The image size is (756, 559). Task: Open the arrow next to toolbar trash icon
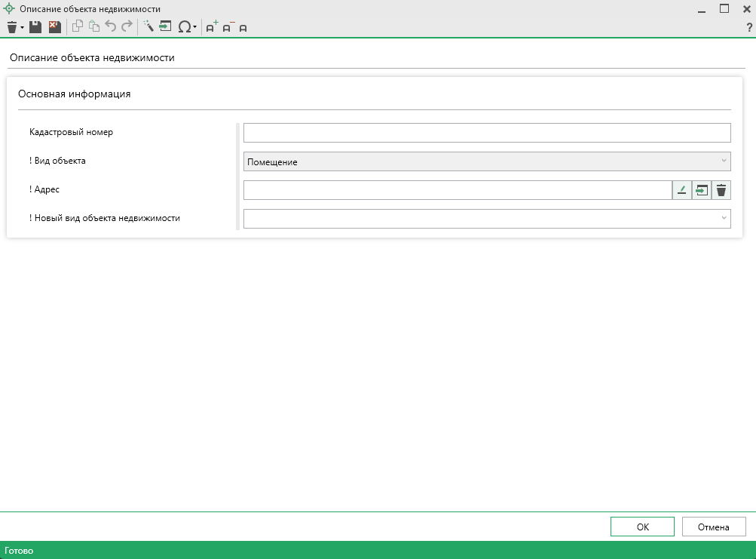[23, 28]
